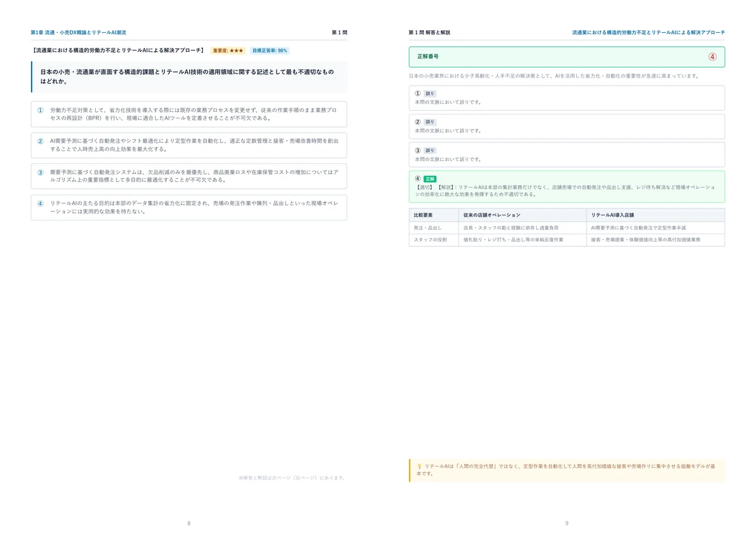The image size is (756, 534).
Task: Select the answer option about 労働力不足対策 and BPR
Action: (189, 114)
